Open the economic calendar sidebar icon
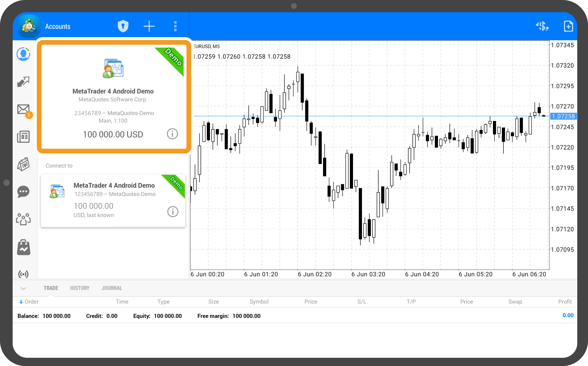The height and width of the screenshot is (366, 588). point(23,164)
